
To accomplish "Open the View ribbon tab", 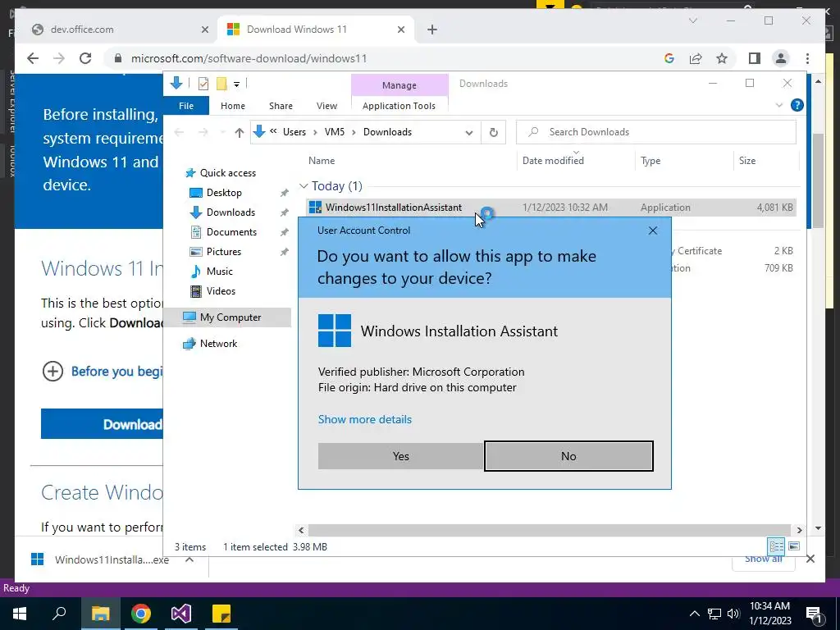I will 326,106.
